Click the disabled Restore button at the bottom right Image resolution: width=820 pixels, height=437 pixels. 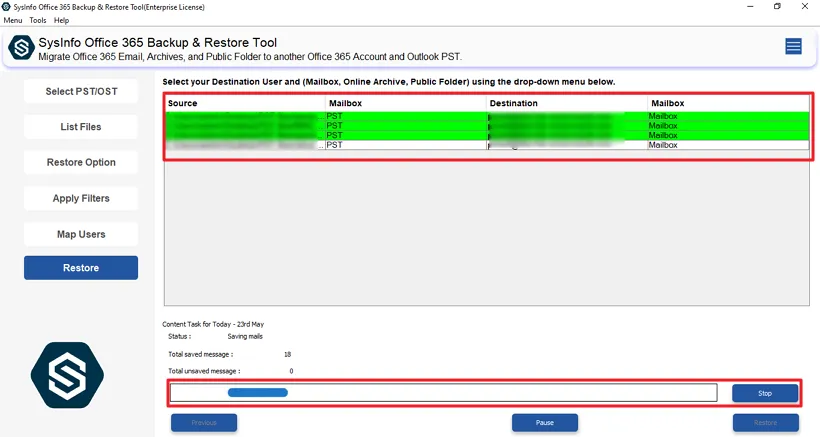pos(766,422)
